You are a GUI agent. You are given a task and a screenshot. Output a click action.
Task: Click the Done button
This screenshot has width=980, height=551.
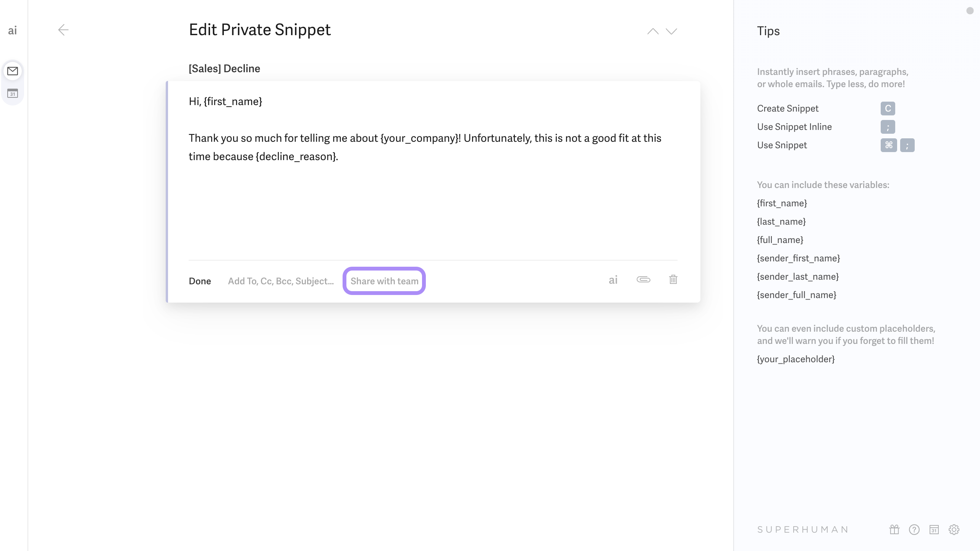click(x=200, y=281)
